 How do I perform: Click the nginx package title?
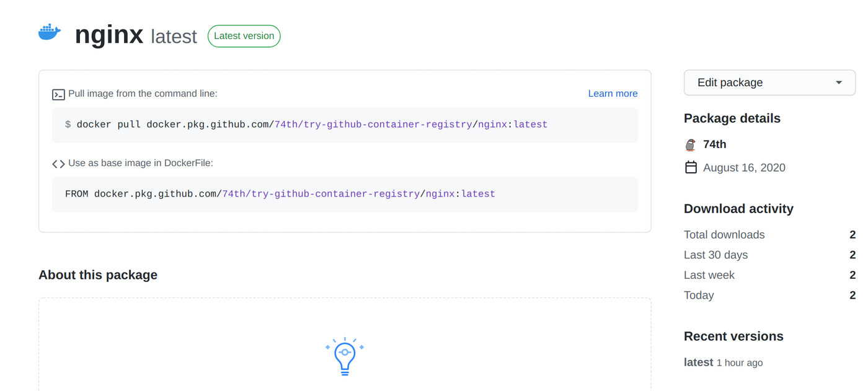click(109, 35)
